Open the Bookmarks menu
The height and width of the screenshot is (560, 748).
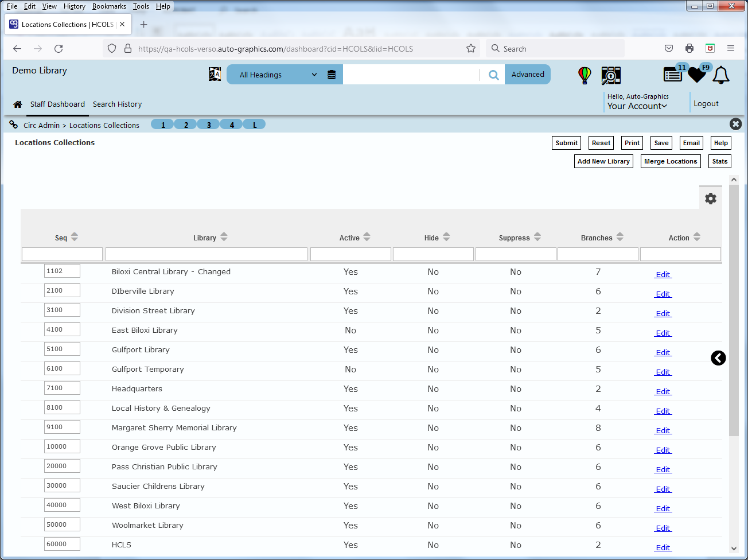point(109,6)
